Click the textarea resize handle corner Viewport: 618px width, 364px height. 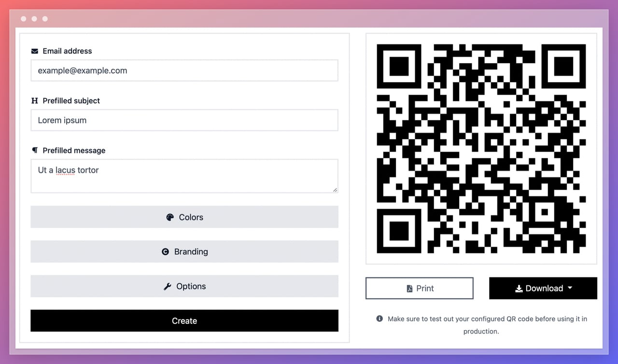(x=335, y=190)
